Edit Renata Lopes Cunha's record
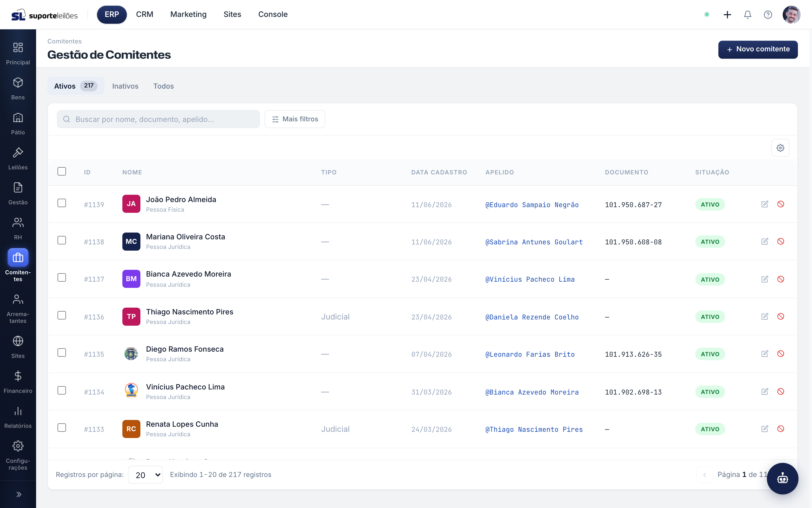Screen dimensions: 812x508 pyautogui.click(x=765, y=429)
